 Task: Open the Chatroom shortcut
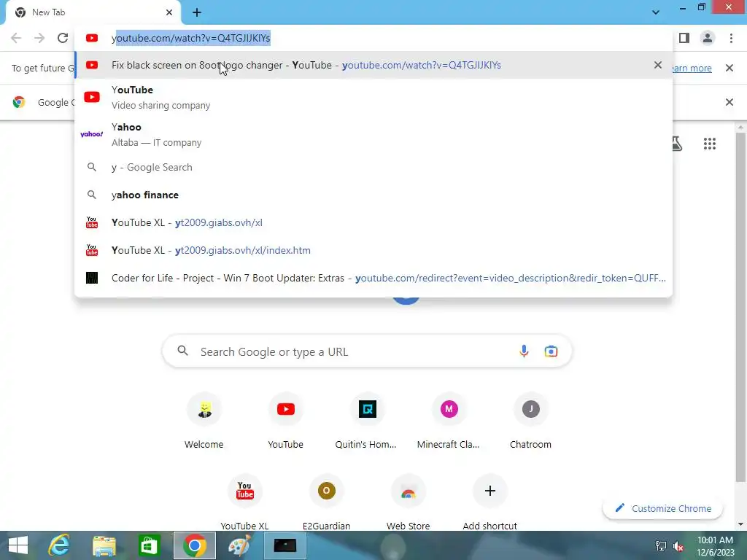pyautogui.click(x=530, y=421)
